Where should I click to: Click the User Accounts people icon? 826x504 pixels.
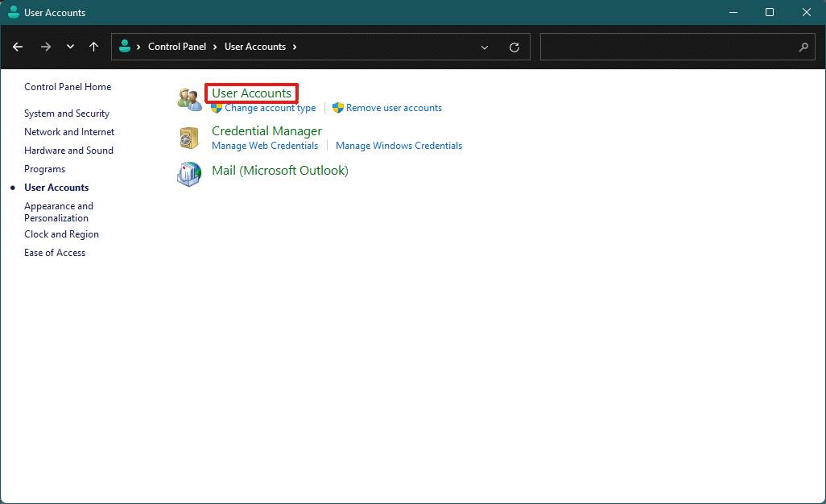[x=189, y=99]
